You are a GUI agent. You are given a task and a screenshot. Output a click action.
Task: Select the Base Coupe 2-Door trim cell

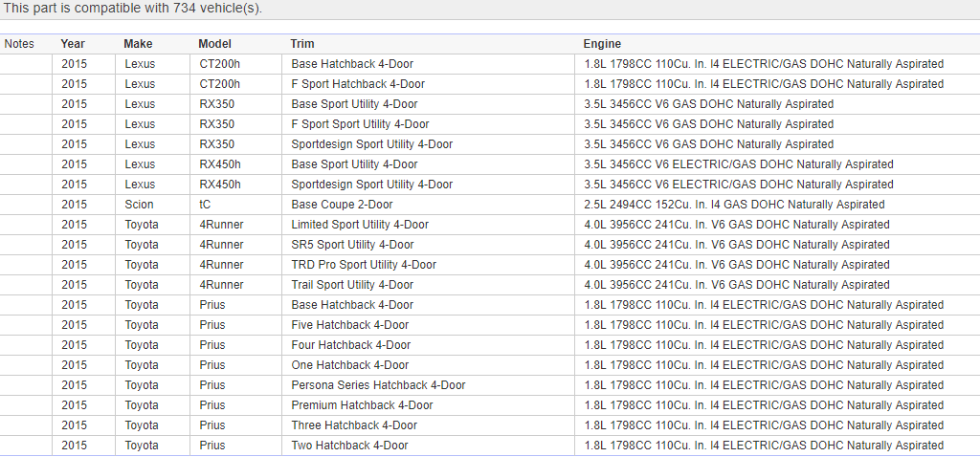(x=342, y=205)
